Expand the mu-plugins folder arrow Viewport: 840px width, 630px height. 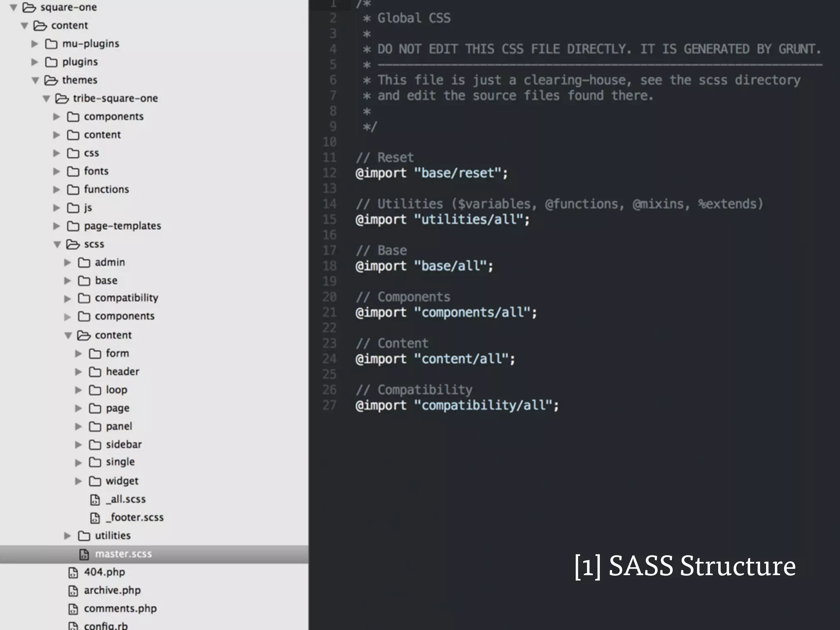[35, 43]
